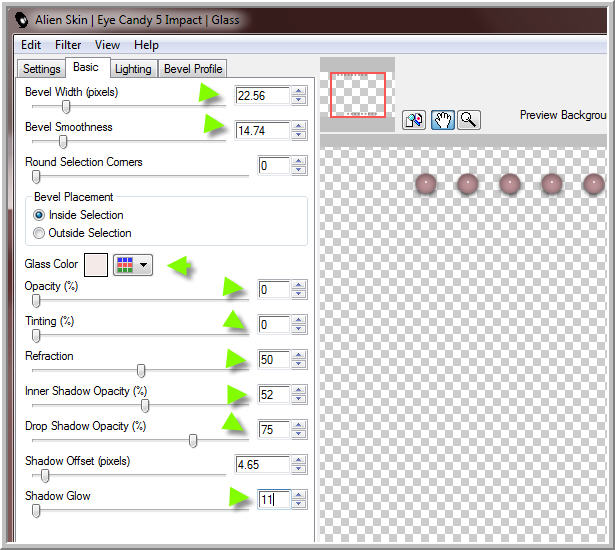Click the Shadow Offset value field
This screenshot has height=550, width=615.
[262, 464]
